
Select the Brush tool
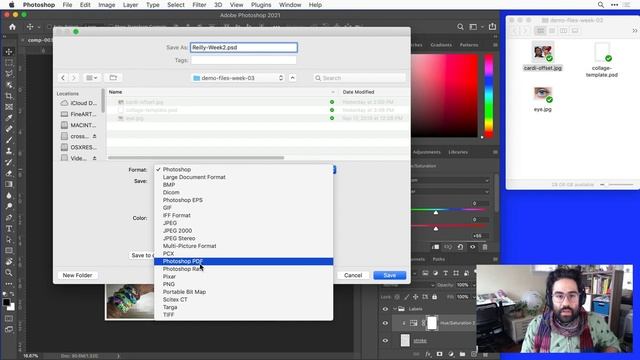pyautogui.click(x=9, y=140)
